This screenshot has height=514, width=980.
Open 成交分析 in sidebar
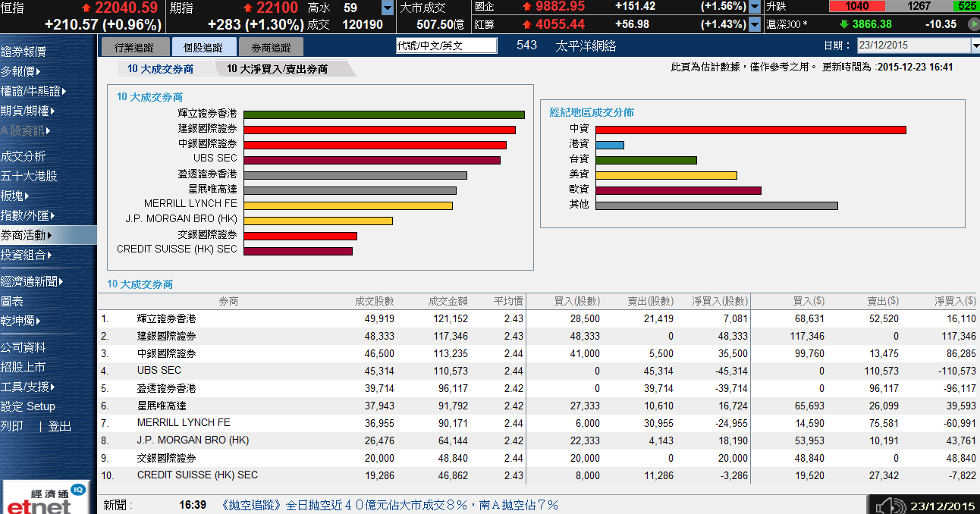pyautogui.click(x=24, y=156)
